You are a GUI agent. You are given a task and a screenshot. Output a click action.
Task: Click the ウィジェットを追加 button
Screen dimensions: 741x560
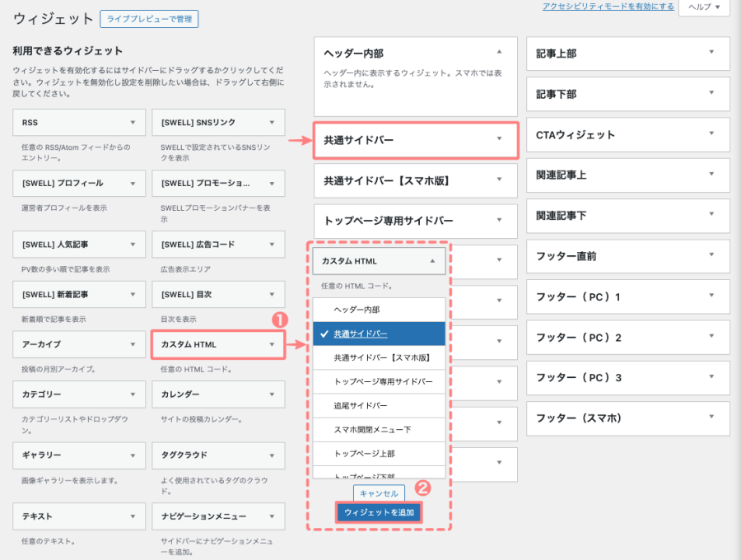(379, 512)
